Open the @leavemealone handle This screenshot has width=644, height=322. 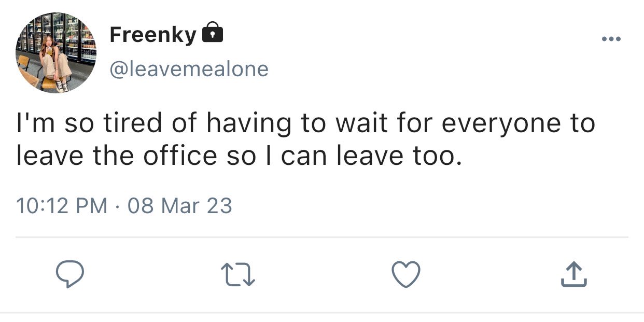pyautogui.click(x=189, y=69)
